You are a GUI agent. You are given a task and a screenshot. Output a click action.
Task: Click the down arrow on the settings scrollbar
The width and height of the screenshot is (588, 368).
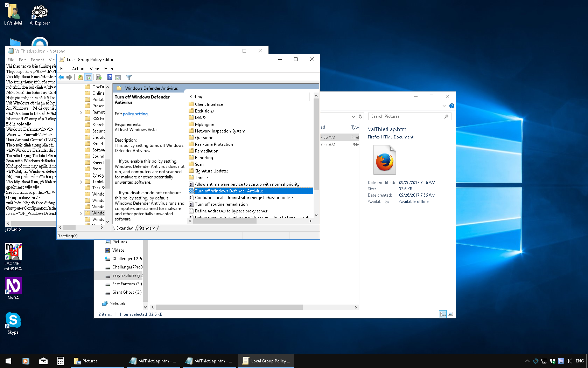point(316,215)
